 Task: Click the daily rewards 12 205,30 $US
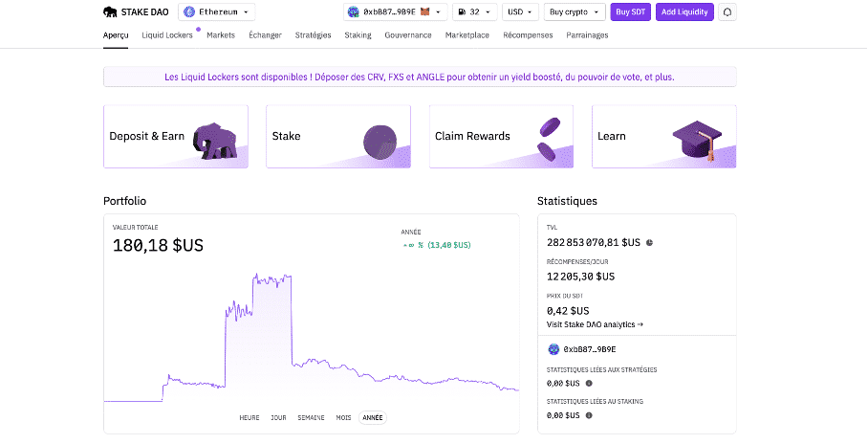580,277
